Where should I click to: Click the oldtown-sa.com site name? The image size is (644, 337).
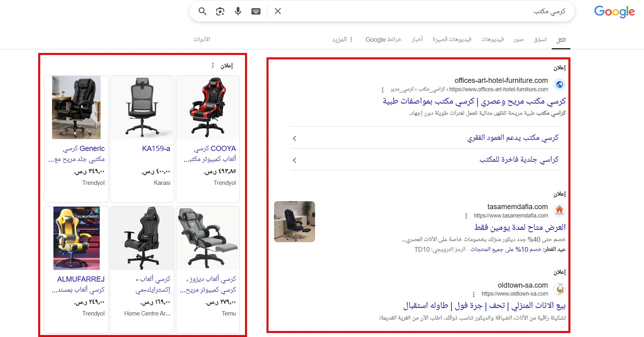pos(523,285)
